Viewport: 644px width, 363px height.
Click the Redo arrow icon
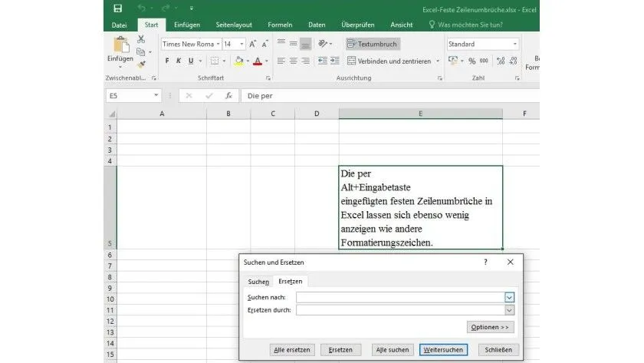click(x=166, y=8)
